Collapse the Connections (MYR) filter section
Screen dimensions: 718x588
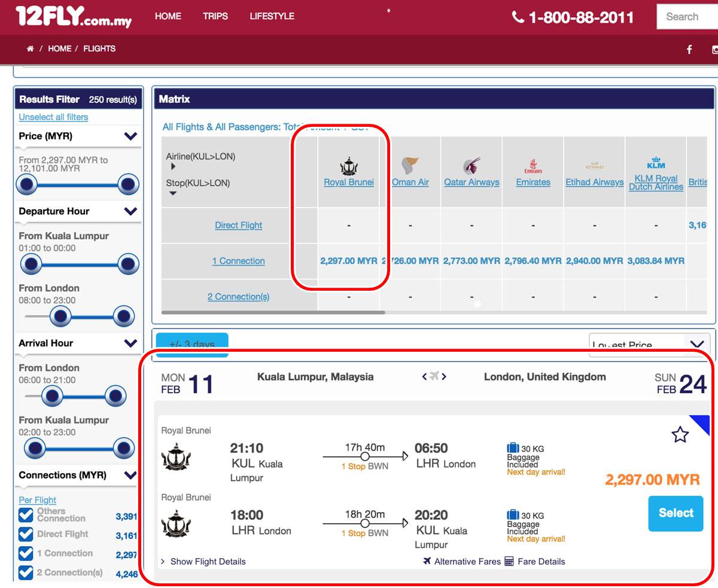(x=131, y=476)
